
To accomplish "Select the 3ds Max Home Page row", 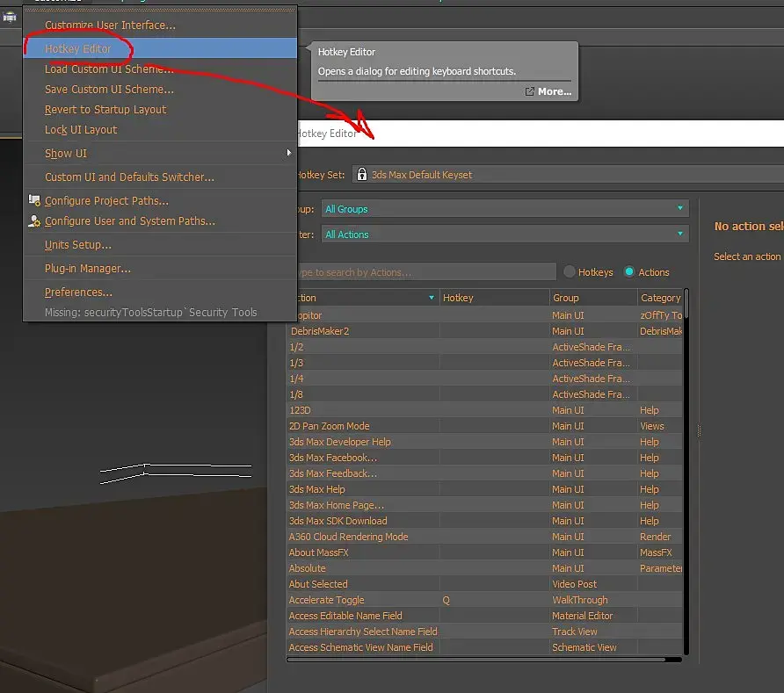I will click(484, 505).
